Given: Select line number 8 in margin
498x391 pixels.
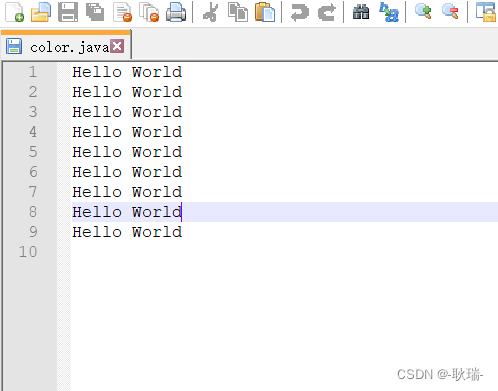Looking at the screenshot, I should point(33,212).
